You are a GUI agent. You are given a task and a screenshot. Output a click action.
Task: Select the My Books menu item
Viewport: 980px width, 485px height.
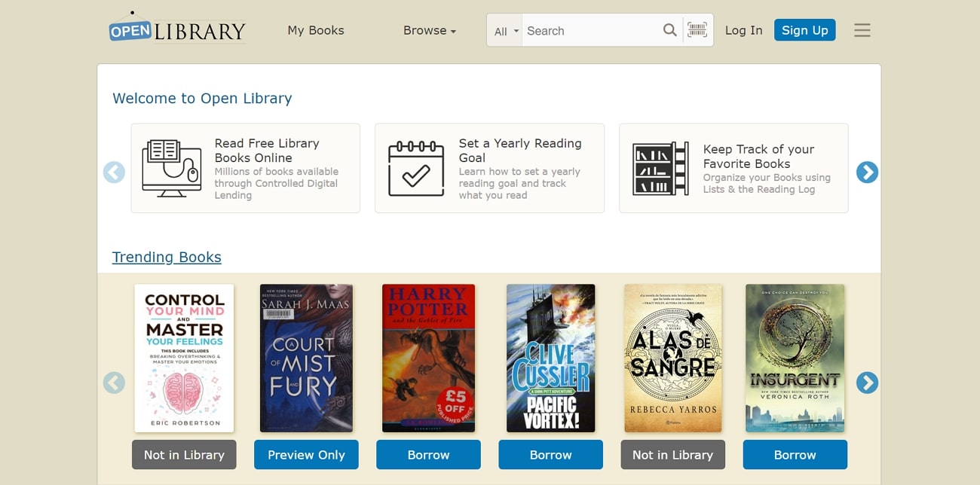tap(315, 30)
